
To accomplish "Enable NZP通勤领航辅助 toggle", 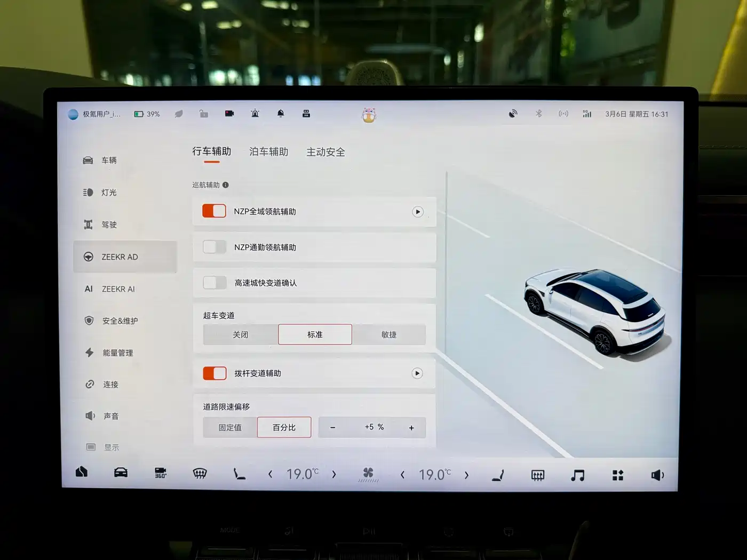I will pos(214,247).
